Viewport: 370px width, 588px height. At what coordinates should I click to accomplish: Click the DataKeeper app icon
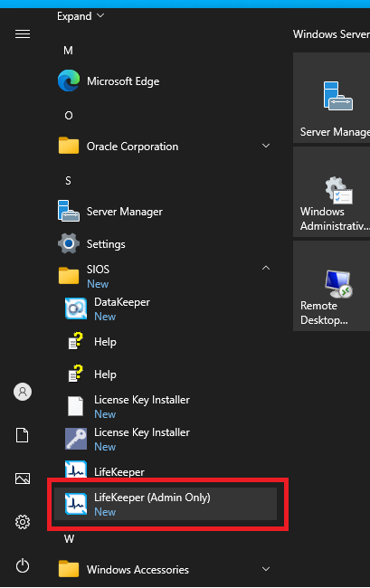coord(76,308)
